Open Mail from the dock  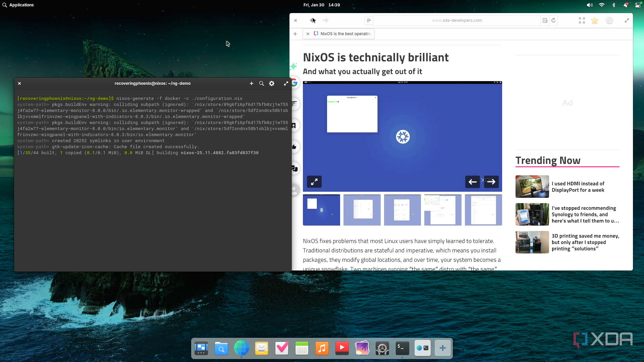click(262, 349)
